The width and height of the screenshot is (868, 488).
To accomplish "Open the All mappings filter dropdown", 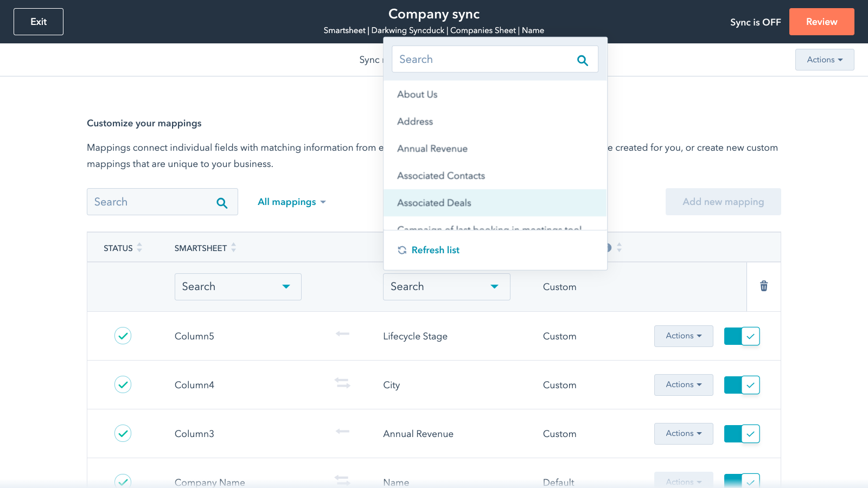I will (291, 202).
